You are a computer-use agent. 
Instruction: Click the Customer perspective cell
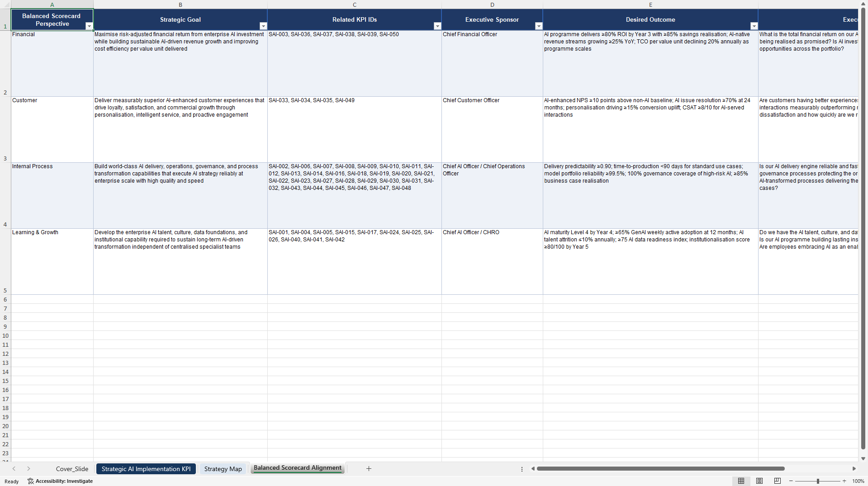(52, 129)
